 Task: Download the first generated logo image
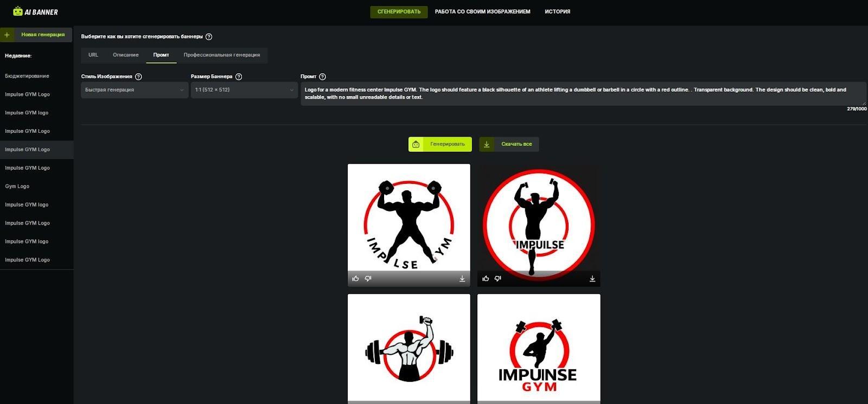(x=462, y=279)
